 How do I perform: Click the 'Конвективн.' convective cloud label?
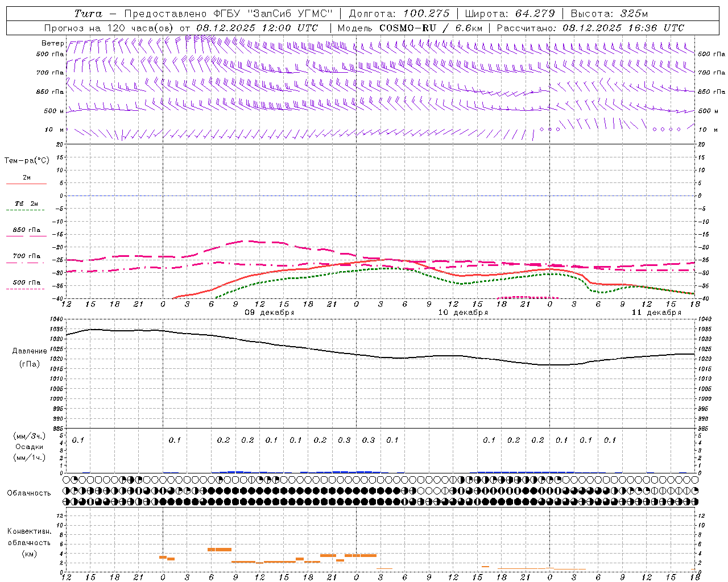click(29, 531)
